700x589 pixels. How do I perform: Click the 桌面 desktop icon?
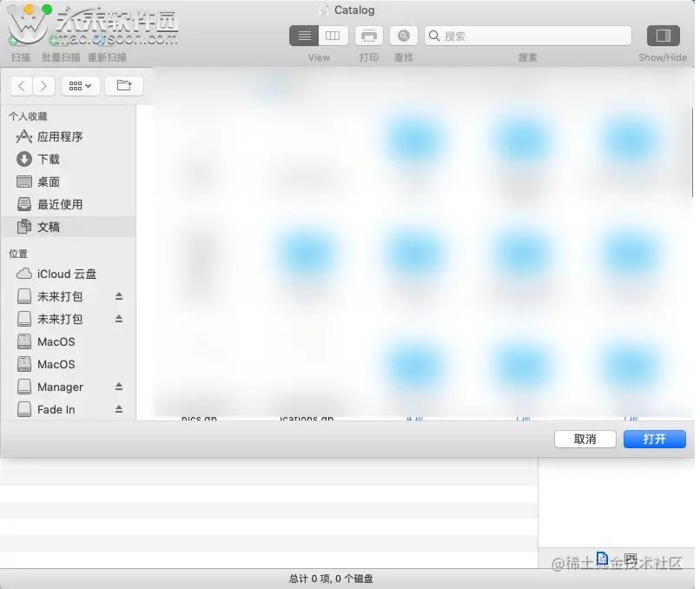click(24, 182)
